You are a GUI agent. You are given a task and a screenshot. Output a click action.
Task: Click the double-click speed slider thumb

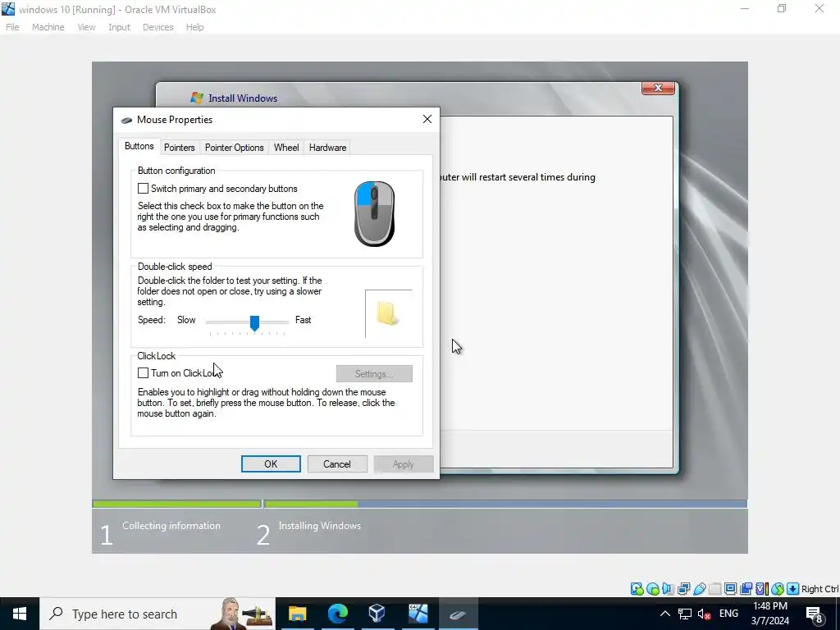[x=254, y=322]
